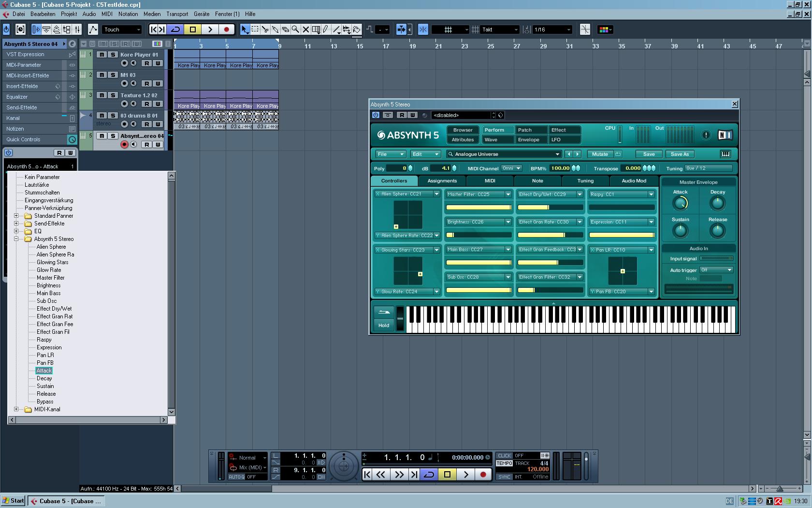
Task: Click Record in the top toolbar
Action: 226,30
